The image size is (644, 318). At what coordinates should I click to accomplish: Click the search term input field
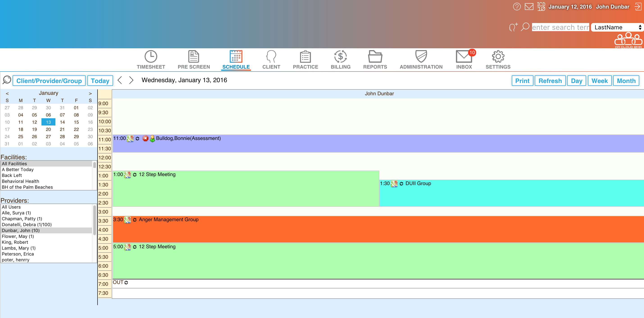tap(560, 27)
